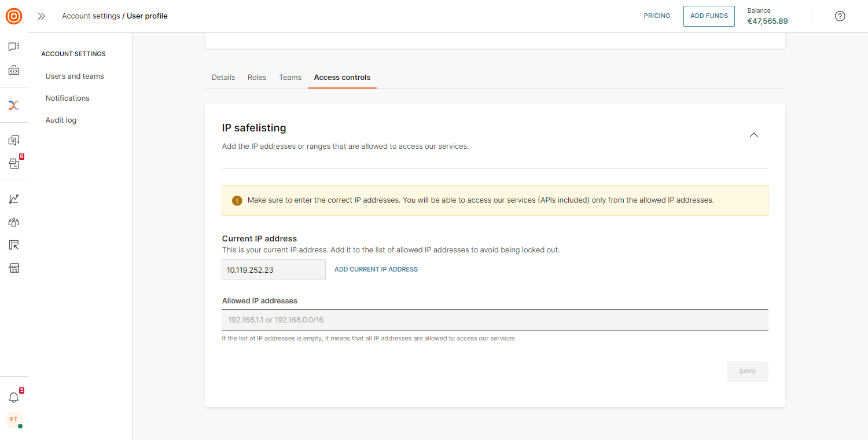Click the orange Infobip logo icon

14,16
